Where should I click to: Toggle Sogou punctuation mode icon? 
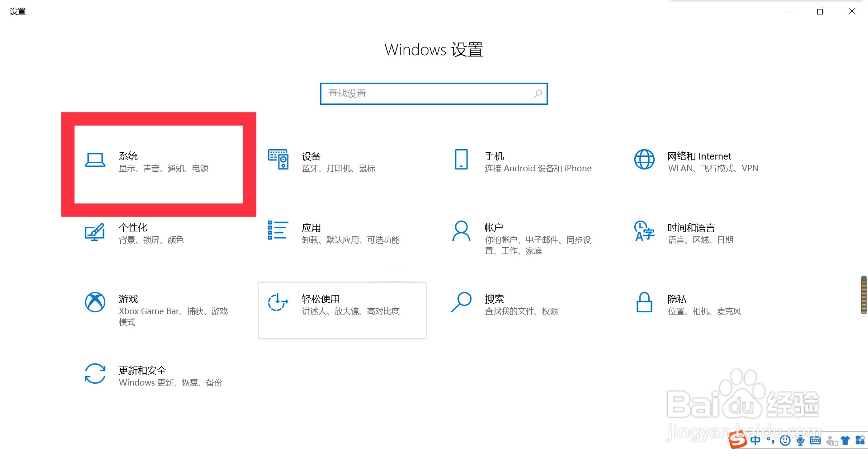tap(770, 440)
